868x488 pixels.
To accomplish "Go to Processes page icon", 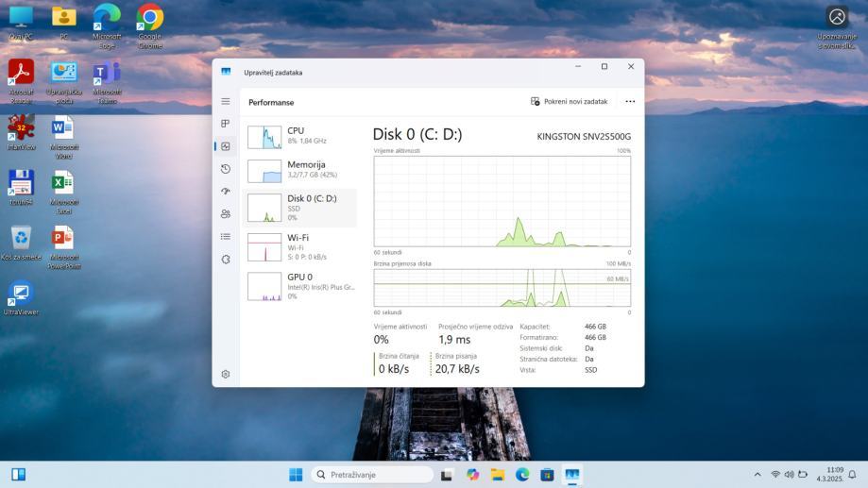I will click(226, 124).
